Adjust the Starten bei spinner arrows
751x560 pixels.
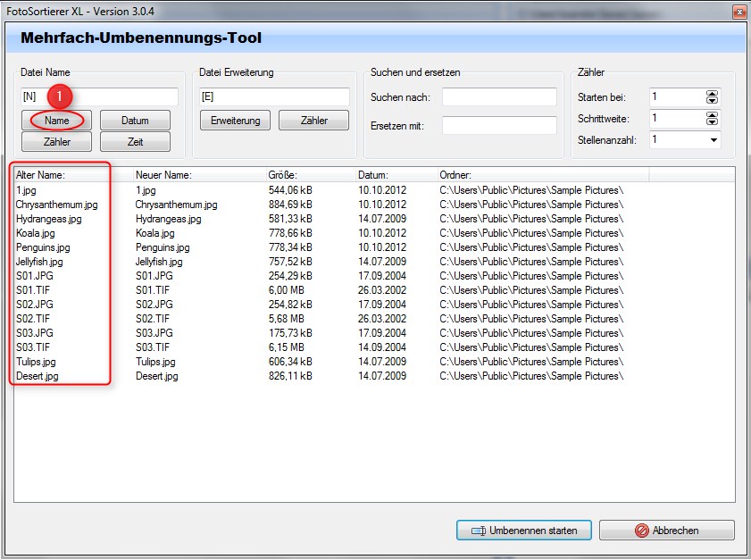click(x=713, y=97)
